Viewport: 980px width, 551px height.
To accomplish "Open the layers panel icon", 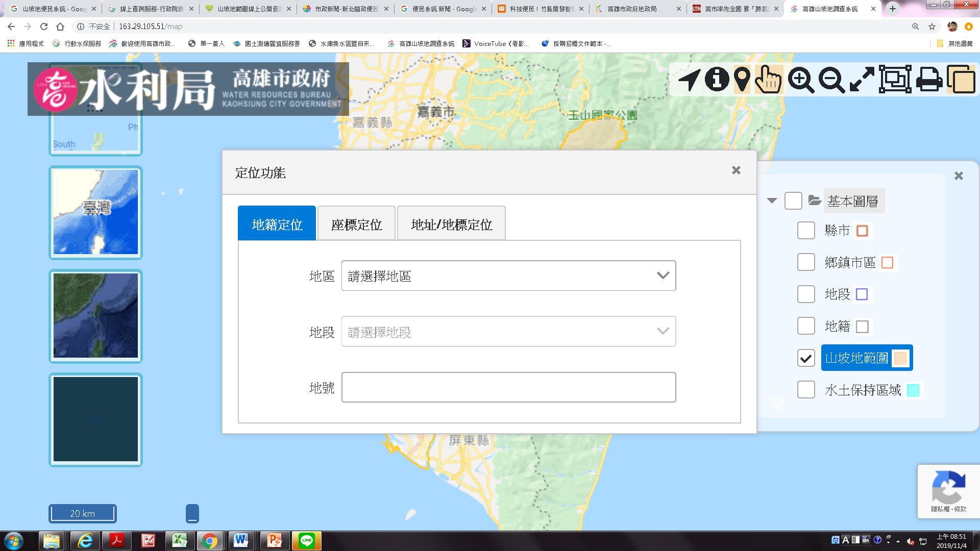I will pos(961,80).
